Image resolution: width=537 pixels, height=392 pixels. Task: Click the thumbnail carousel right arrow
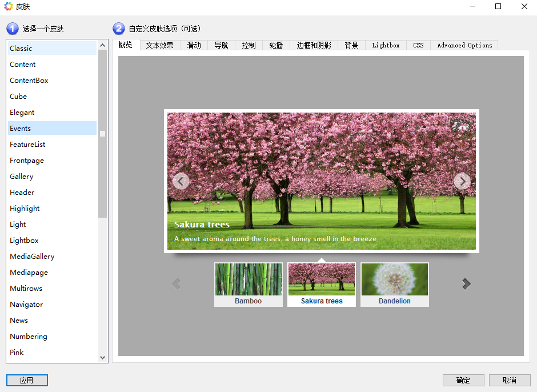(466, 284)
